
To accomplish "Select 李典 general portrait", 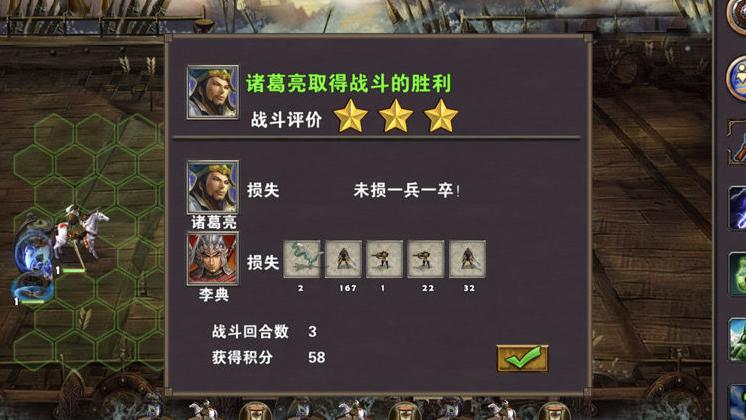I will 213,259.
